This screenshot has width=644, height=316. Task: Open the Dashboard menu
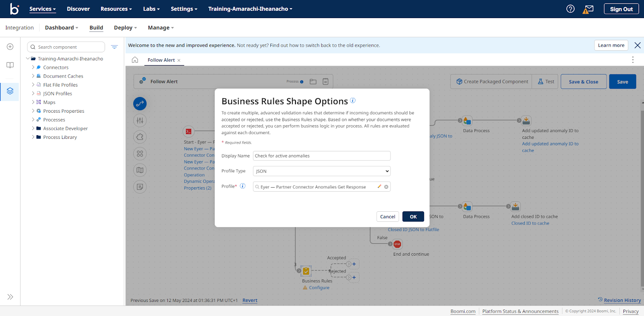pos(62,28)
